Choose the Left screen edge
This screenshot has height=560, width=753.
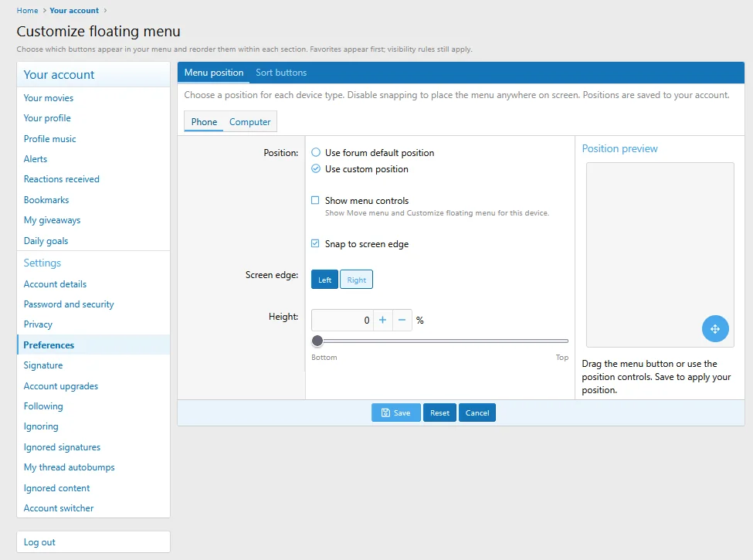click(324, 280)
